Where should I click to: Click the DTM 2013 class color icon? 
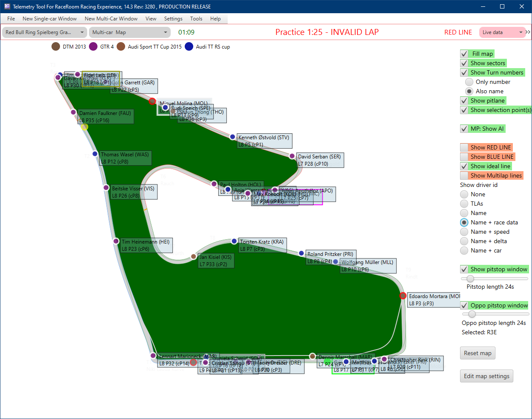pyautogui.click(x=55, y=47)
